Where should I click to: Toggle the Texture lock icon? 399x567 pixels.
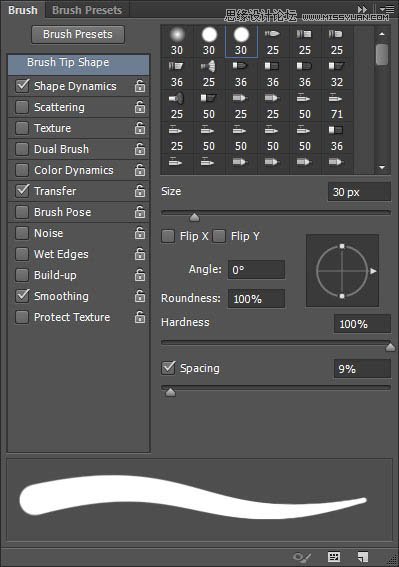pyautogui.click(x=140, y=128)
